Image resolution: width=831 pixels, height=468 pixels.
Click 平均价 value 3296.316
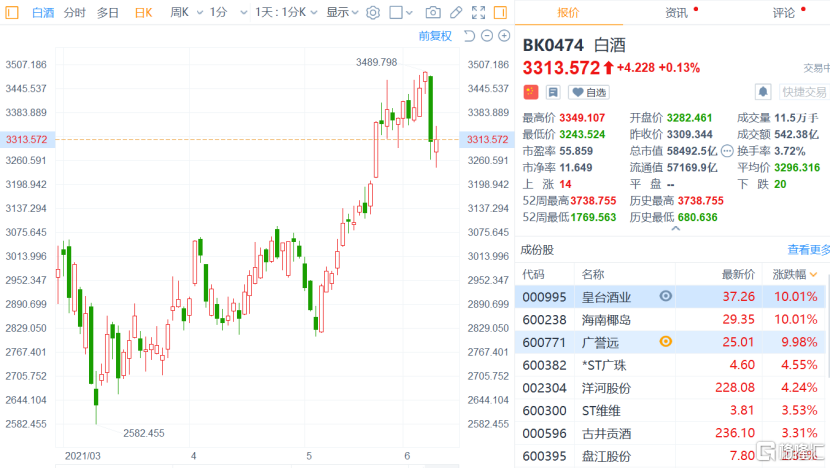797,167
